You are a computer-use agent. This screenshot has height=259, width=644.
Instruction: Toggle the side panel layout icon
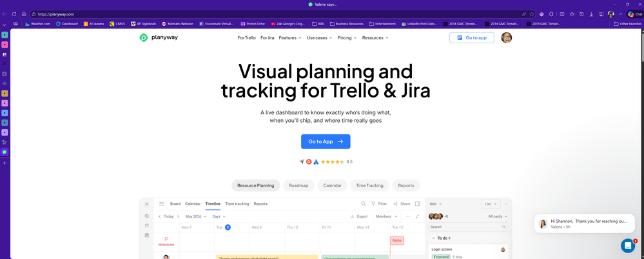click(x=417, y=204)
